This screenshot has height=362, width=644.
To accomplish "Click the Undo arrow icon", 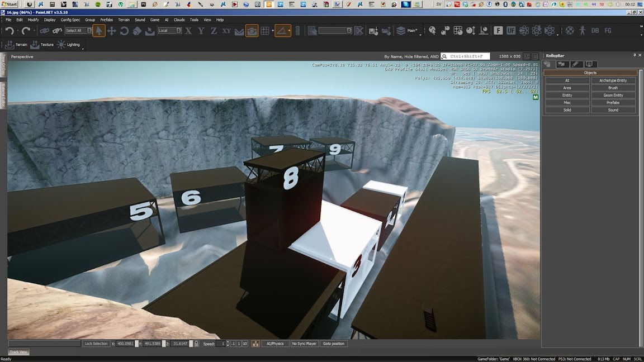I will click(10, 31).
